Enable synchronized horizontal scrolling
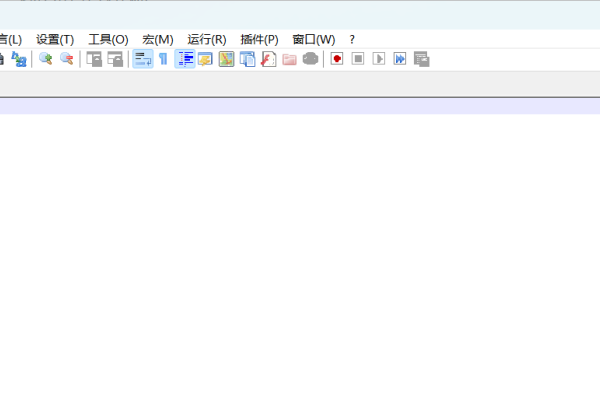The height and width of the screenshot is (400, 600). click(115, 59)
